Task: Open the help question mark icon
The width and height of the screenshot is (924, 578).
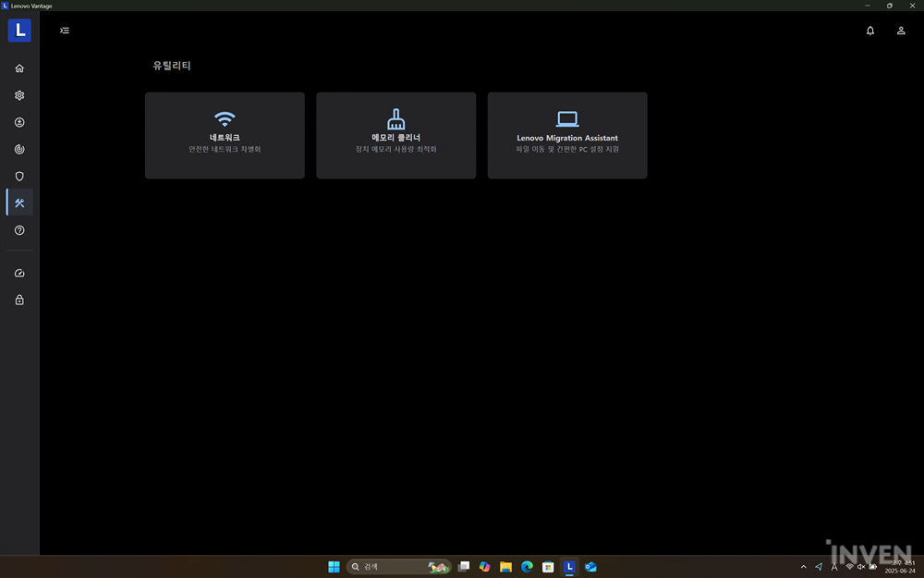Action: [x=19, y=230]
